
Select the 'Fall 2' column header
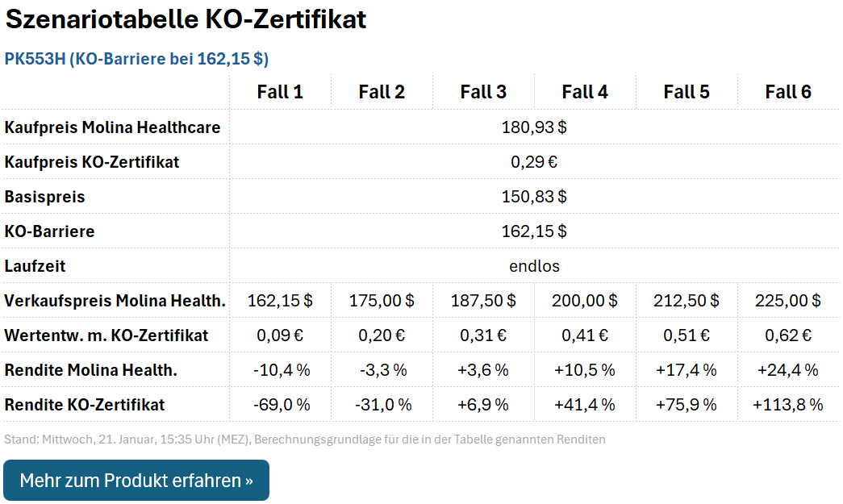(382, 92)
